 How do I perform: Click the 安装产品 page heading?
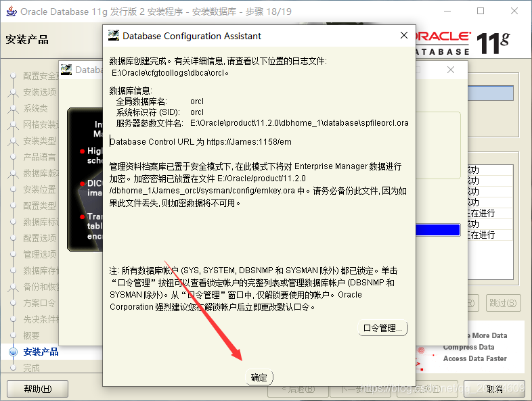27,39
